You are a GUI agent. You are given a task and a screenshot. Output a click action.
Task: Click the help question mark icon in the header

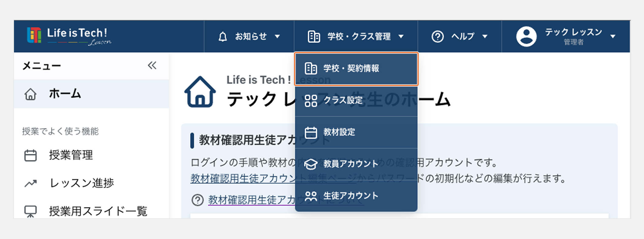[438, 37]
